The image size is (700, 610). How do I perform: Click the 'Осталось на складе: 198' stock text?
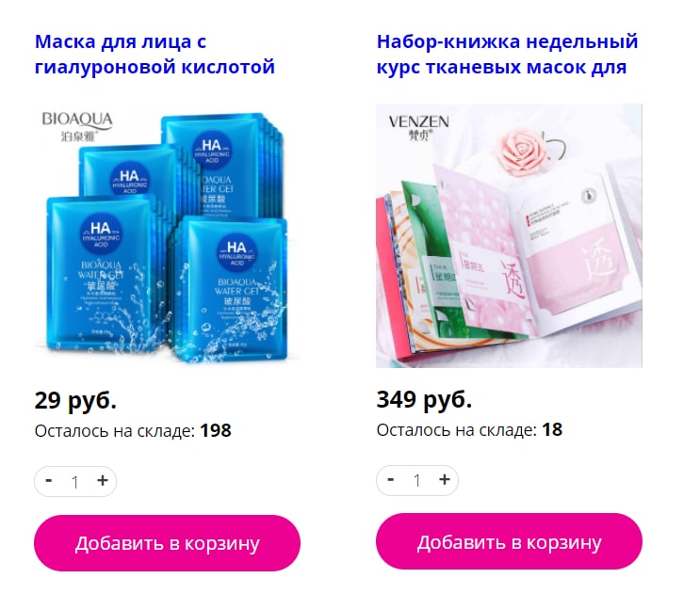point(133,431)
